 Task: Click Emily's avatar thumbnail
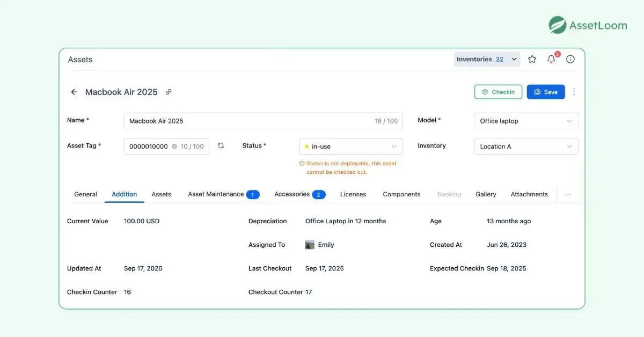pyautogui.click(x=310, y=245)
